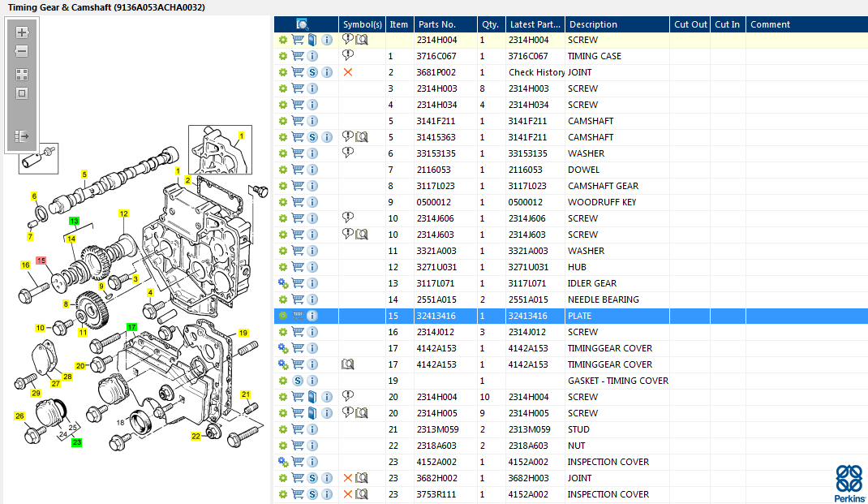The image size is (868, 504).
Task: Select callout 26 on the diagram
Action: point(20,416)
